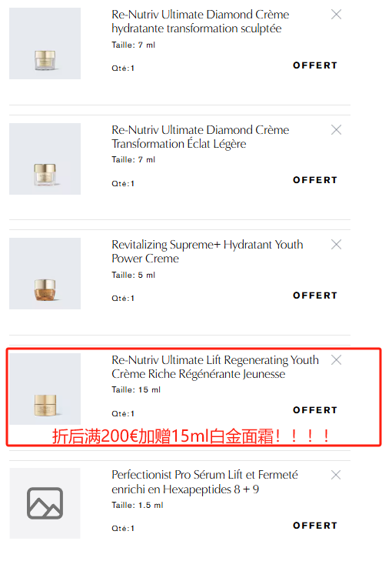The image size is (392, 561).
Task: Remove Perfectionist Pro Sérum Lift item
Action: point(336,475)
